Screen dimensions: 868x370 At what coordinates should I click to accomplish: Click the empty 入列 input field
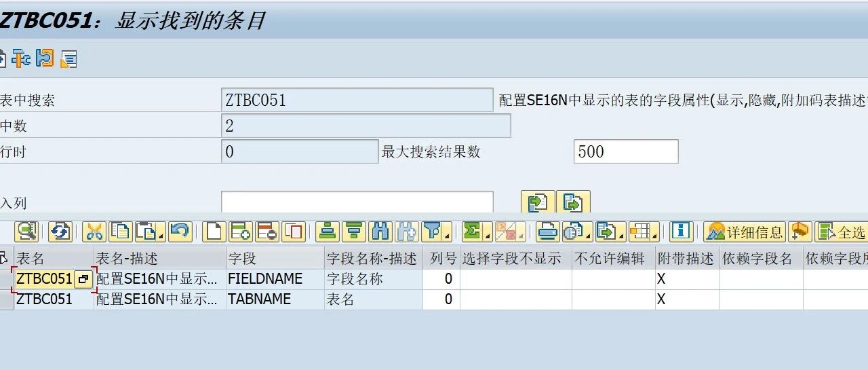[357, 202]
